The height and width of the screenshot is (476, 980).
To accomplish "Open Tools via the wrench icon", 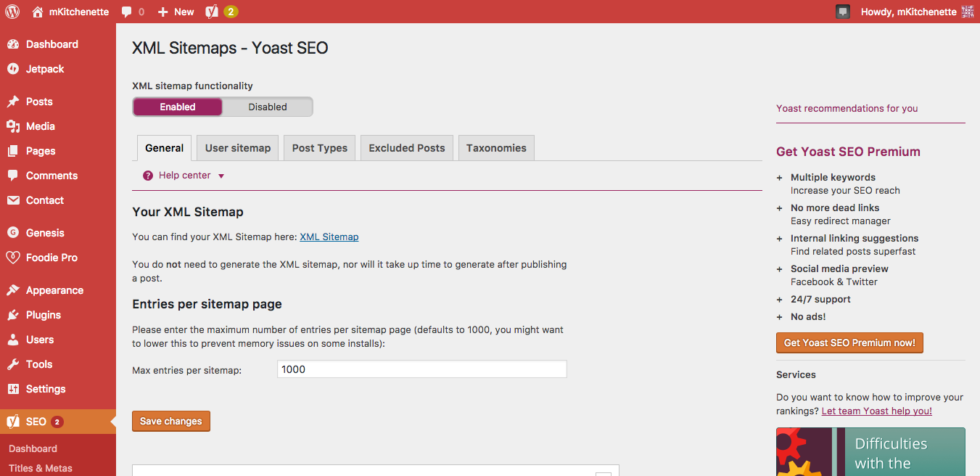I will coord(13,364).
